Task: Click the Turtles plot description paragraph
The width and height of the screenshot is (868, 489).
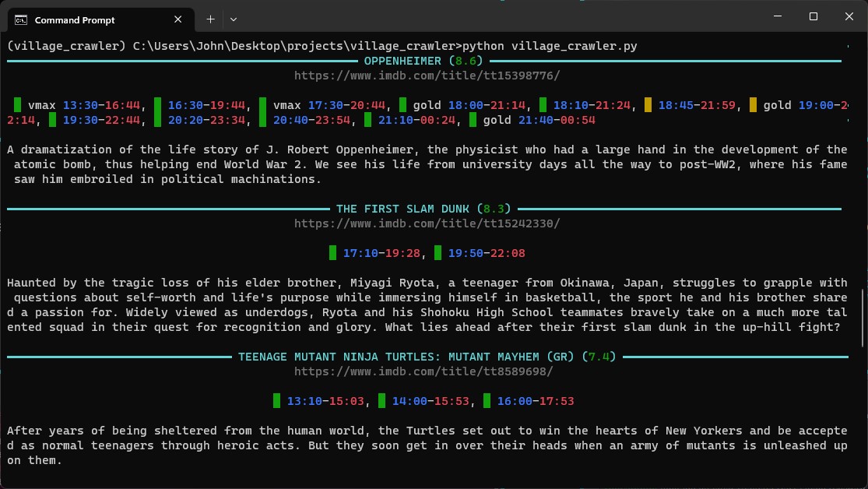Action: tap(427, 445)
